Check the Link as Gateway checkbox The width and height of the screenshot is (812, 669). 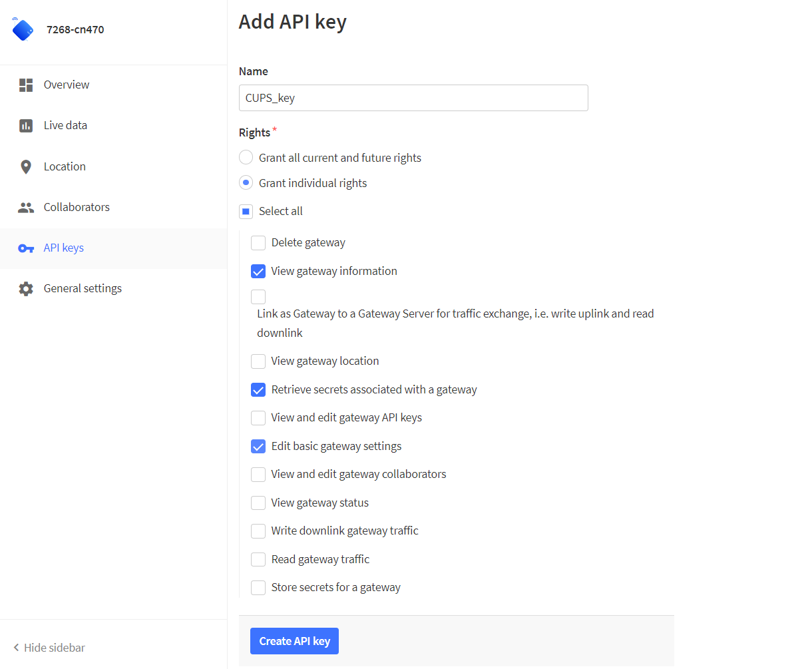pyautogui.click(x=258, y=297)
